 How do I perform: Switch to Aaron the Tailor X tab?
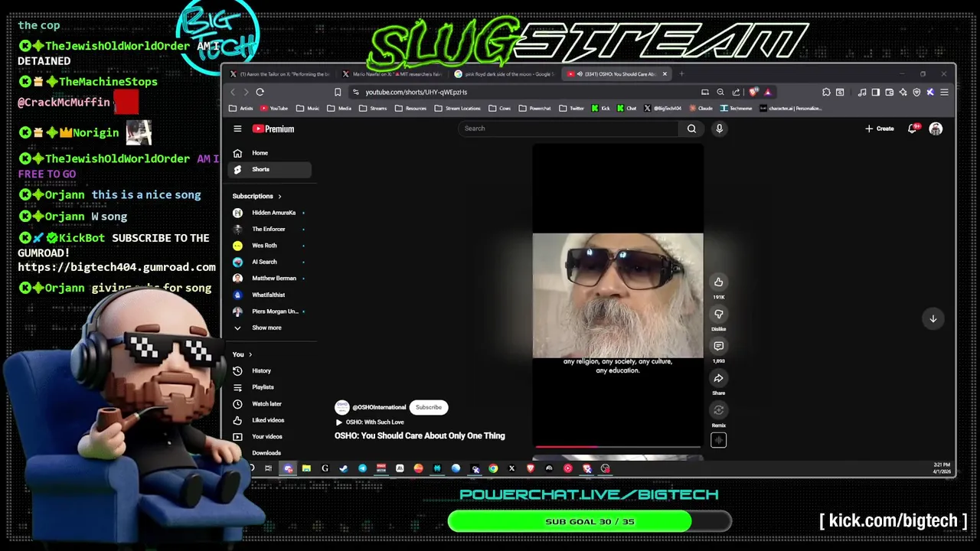click(x=279, y=74)
